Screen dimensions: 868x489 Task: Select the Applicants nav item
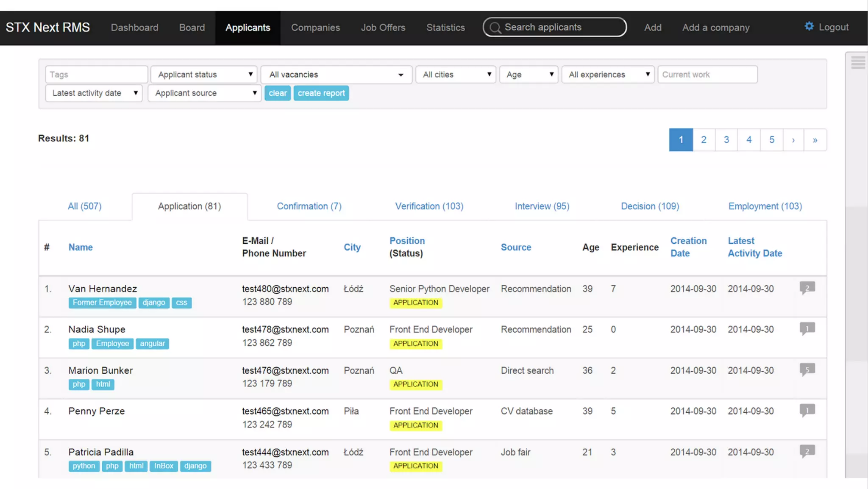(248, 28)
